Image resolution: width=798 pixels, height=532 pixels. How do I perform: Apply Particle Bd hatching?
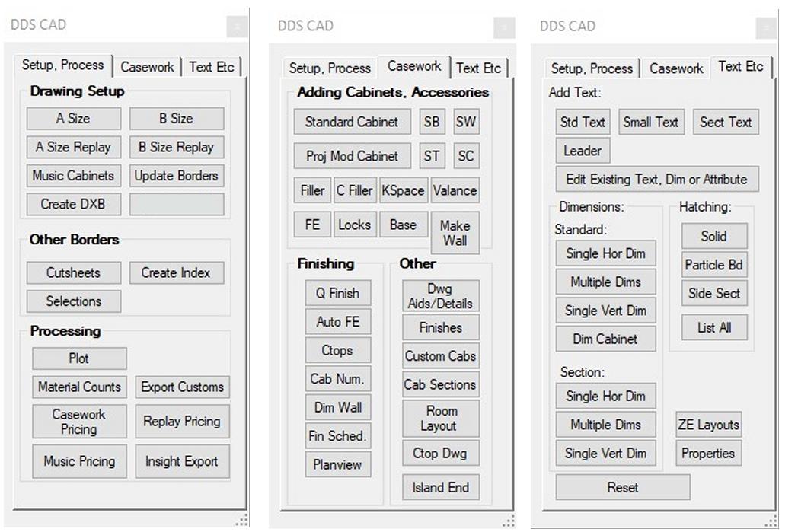pos(713,265)
